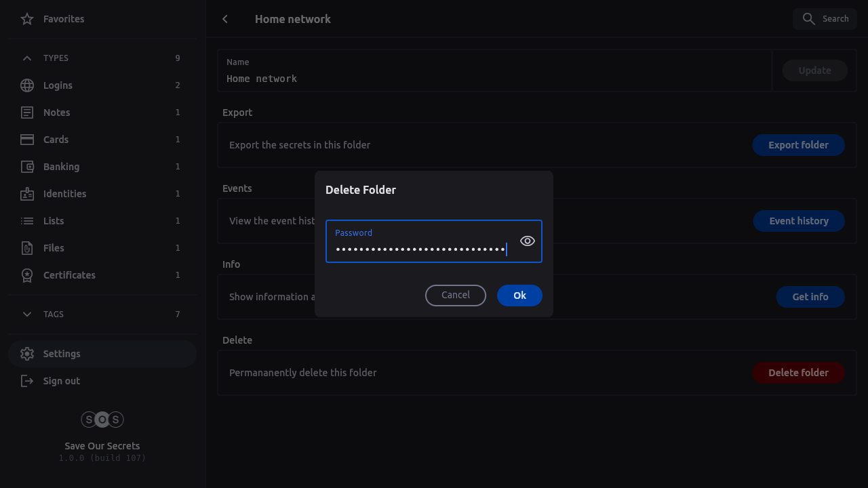Click Sign out in the sidebar
868x488 pixels.
pyautogui.click(x=61, y=381)
